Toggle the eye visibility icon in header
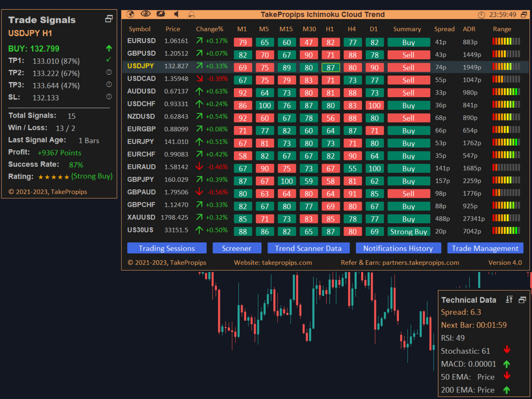 coord(146,14)
